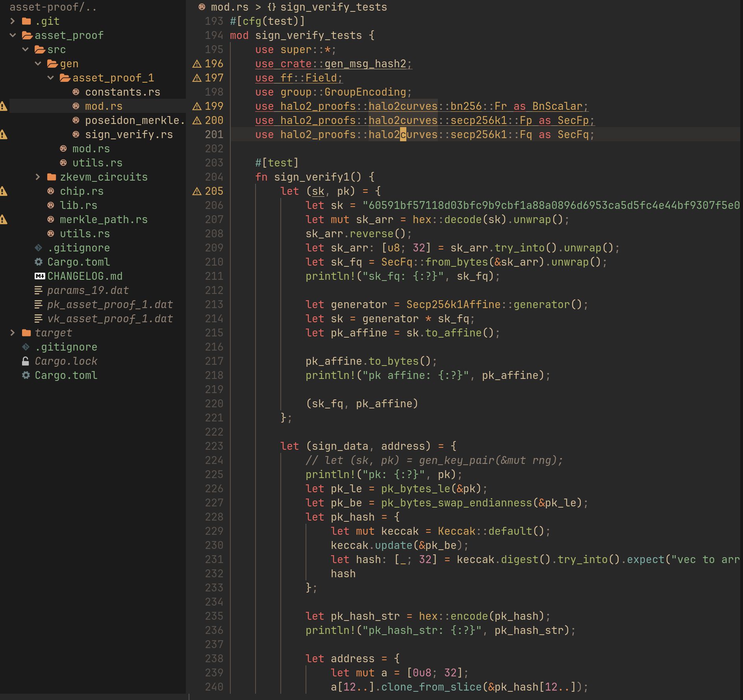Click warning icon next to merkle_path.rs row
Viewport: 743px width, 700px height.
pos(3,220)
